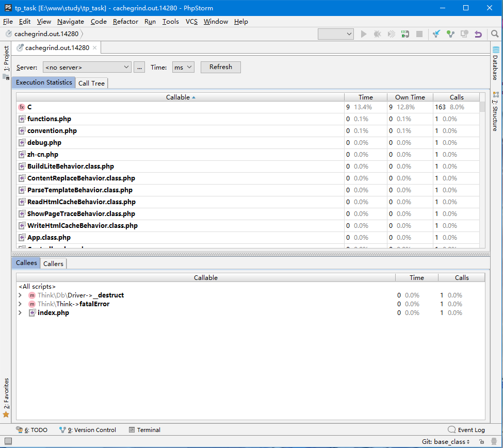Image resolution: width=503 pixels, height=448 pixels.
Task: Expand the Think\Db\Driver->__destruct node
Action: pos(20,295)
